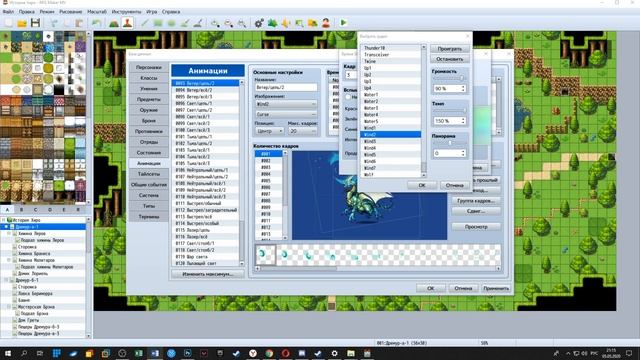Create a new project from toolbar
This screenshot has height=360, width=640.
[x=9, y=23]
